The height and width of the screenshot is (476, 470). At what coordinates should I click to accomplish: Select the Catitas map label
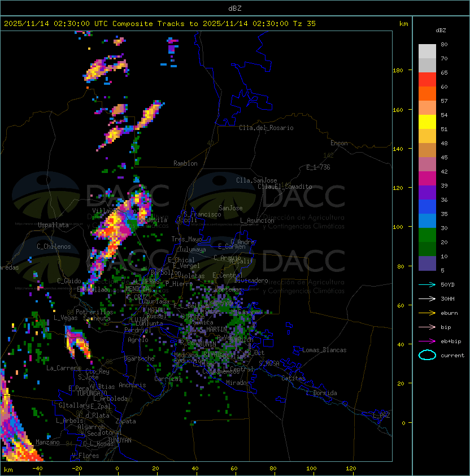[x=293, y=378]
